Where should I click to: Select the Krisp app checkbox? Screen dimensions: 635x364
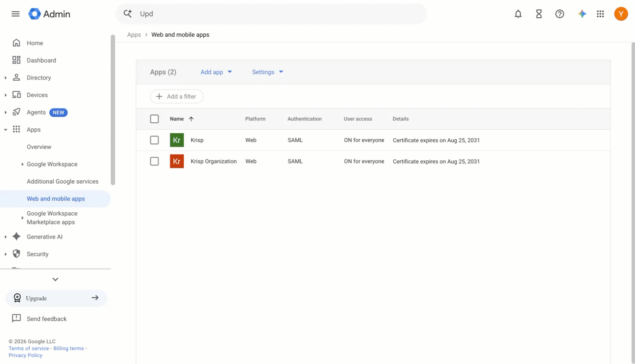point(154,140)
